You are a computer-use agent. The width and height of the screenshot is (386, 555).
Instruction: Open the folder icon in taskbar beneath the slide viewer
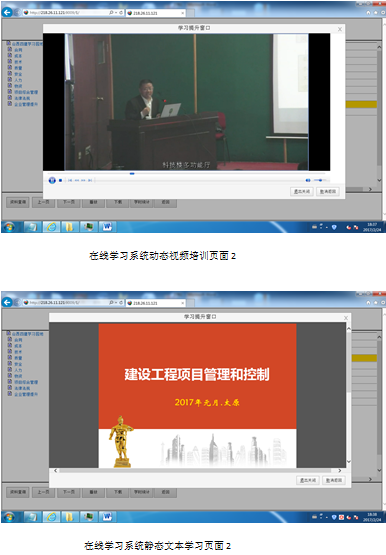[69, 517]
